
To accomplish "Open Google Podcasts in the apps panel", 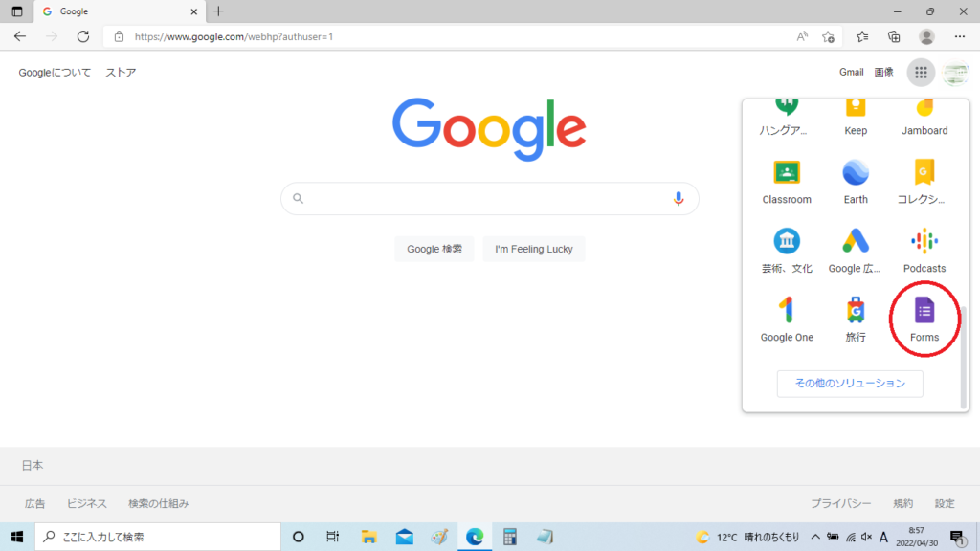I will [924, 251].
